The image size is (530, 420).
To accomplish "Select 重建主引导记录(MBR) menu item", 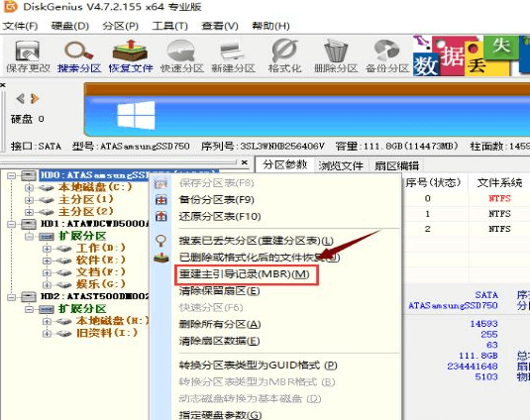I will (x=244, y=274).
